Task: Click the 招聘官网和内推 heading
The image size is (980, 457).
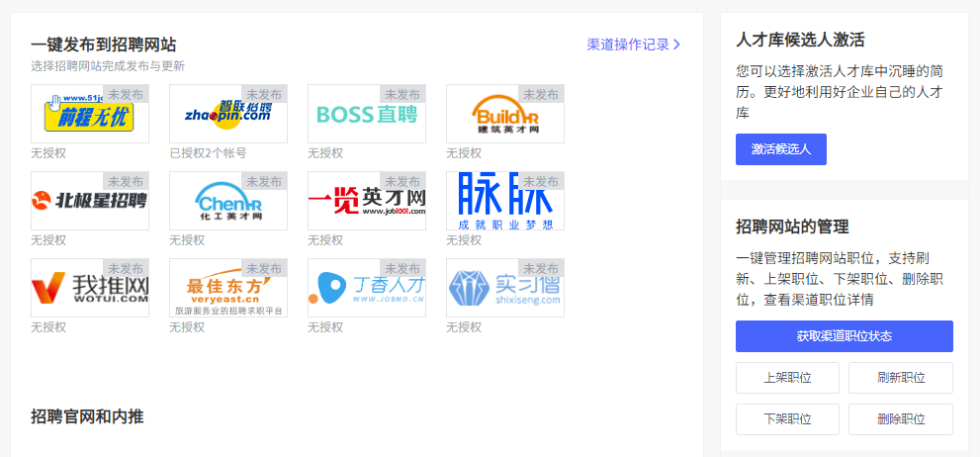Action: point(87,416)
